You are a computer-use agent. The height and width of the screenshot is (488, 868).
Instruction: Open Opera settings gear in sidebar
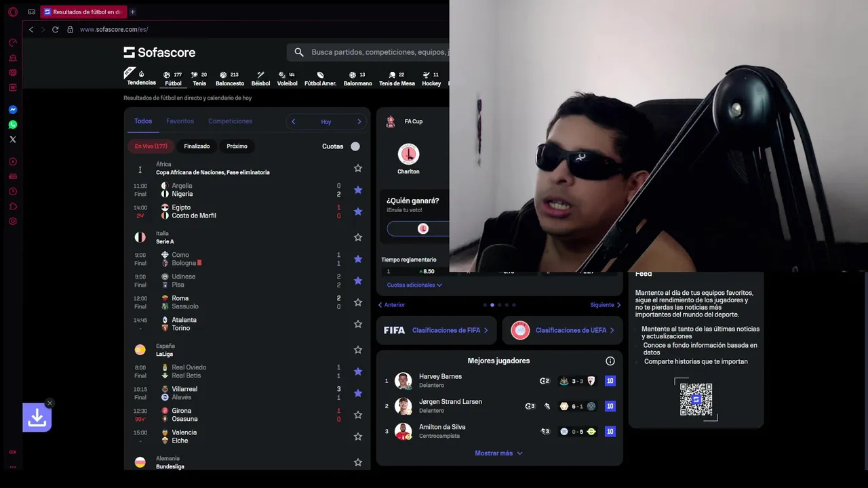(12, 222)
